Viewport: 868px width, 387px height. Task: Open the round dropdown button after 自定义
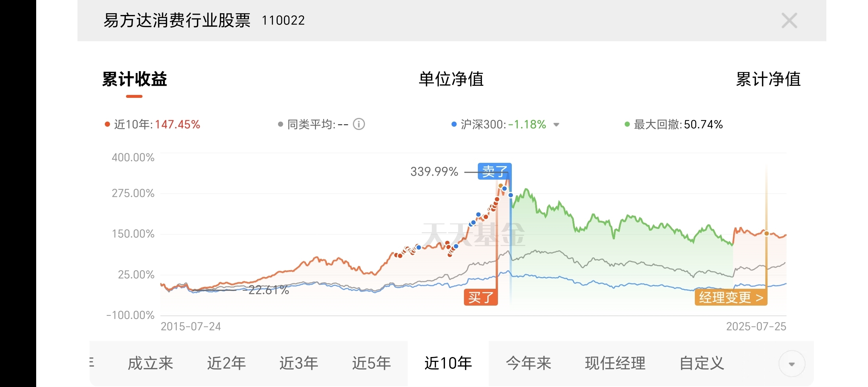point(792,364)
